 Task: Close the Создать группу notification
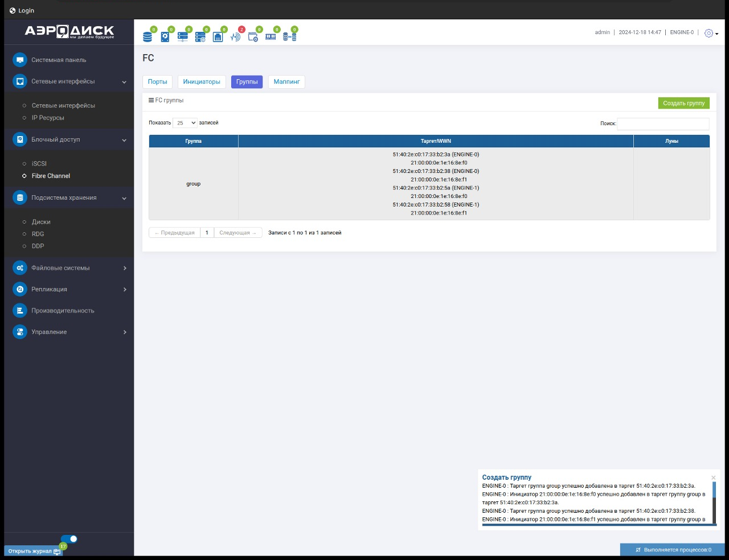point(713,477)
